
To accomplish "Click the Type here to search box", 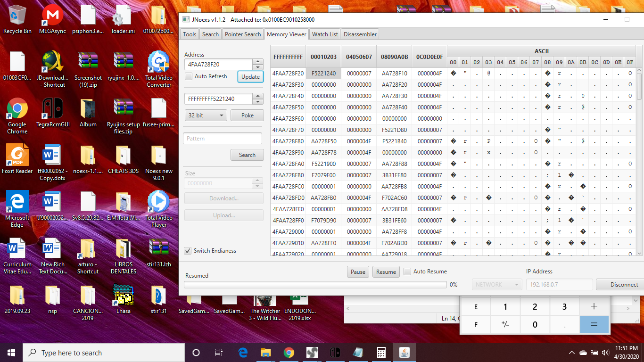I will point(104,353).
